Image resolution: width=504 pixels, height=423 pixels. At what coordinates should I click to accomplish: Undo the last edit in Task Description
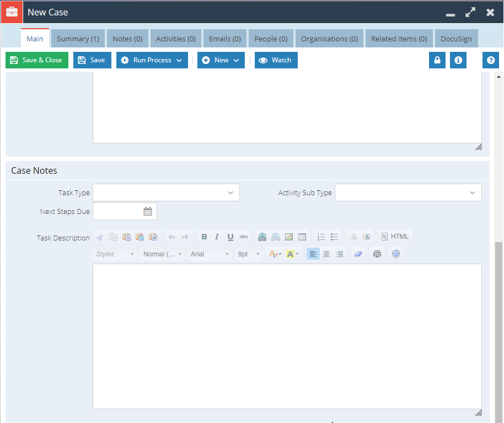coord(171,237)
